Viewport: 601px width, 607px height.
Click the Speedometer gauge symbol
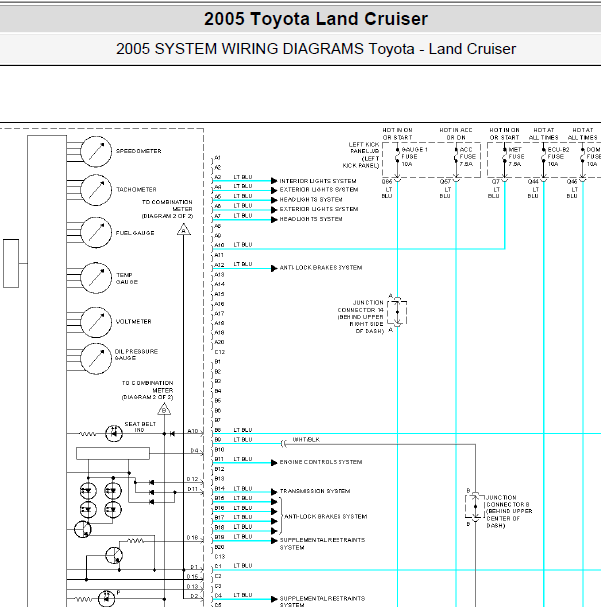click(96, 151)
